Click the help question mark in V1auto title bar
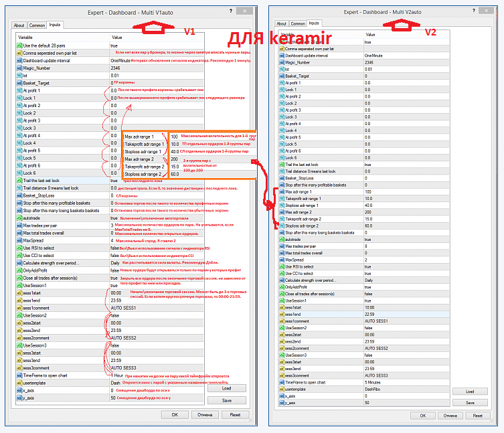Image resolution: width=504 pixels, height=433 pixels. pyautogui.click(x=231, y=11)
